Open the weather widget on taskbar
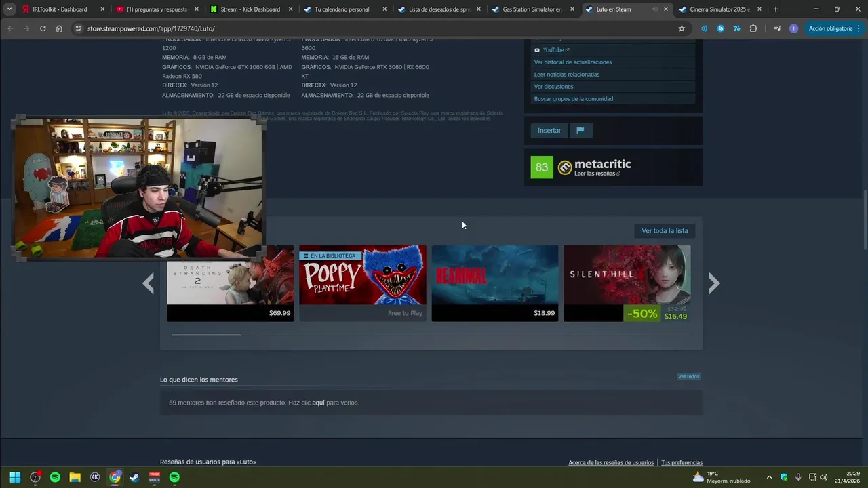The height and width of the screenshot is (488, 868). [722, 477]
